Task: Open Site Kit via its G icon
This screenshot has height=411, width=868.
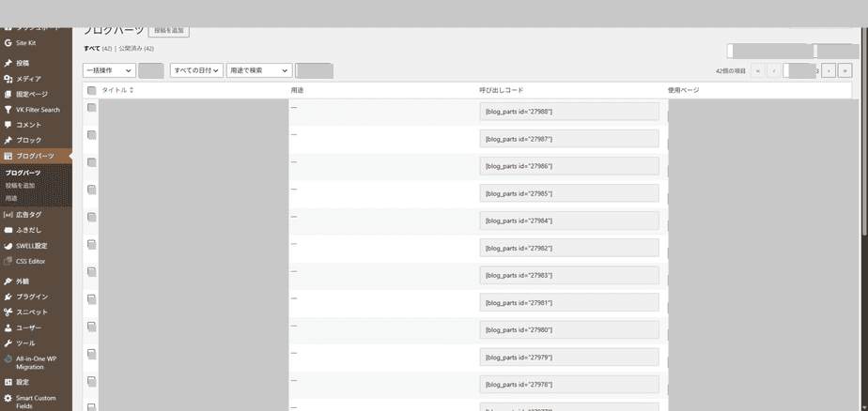Action: [x=8, y=43]
